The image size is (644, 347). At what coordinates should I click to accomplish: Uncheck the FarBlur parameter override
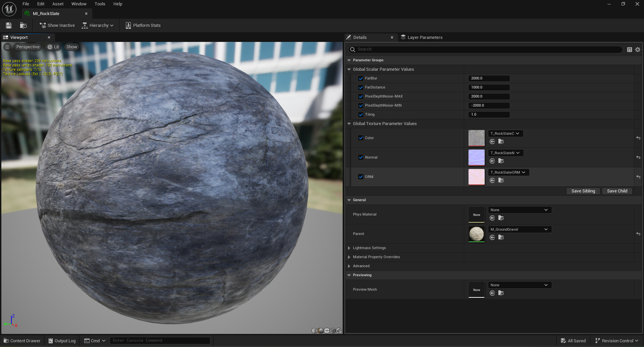361,78
